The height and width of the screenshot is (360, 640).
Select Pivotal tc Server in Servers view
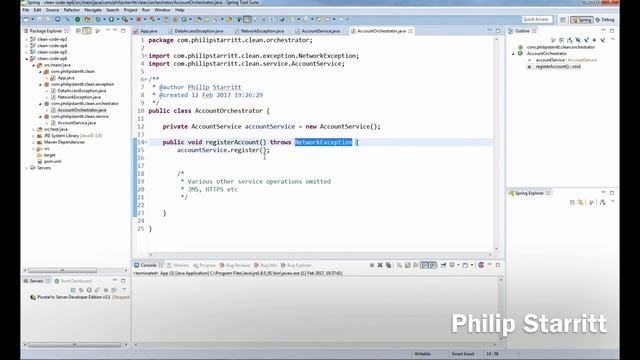79,297
